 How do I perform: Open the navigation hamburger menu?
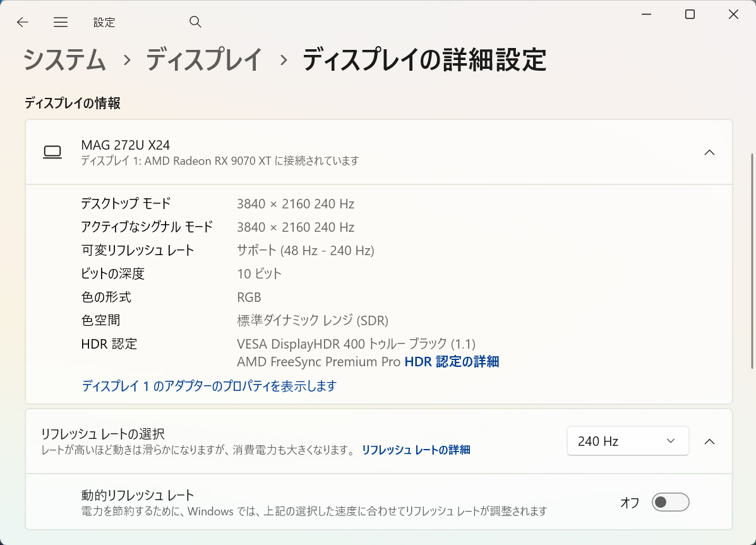pyautogui.click(x=61, y=21)
